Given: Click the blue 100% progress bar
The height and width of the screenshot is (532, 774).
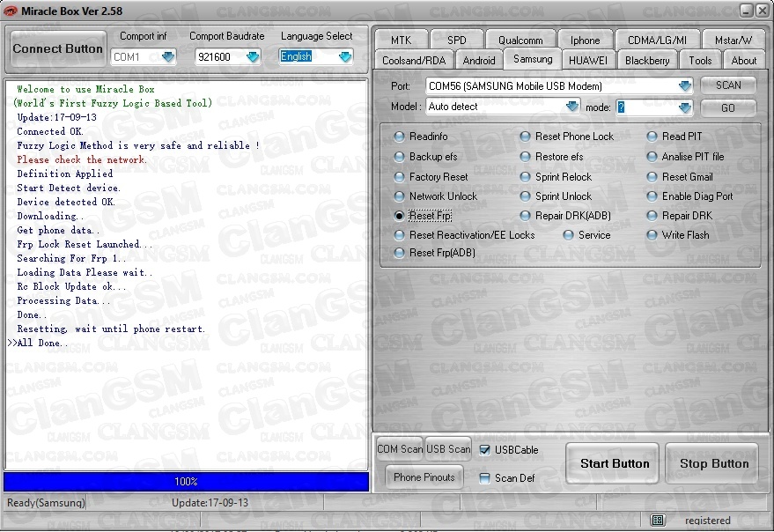Looking at the screenshot, I should click(x=186, y=482).
